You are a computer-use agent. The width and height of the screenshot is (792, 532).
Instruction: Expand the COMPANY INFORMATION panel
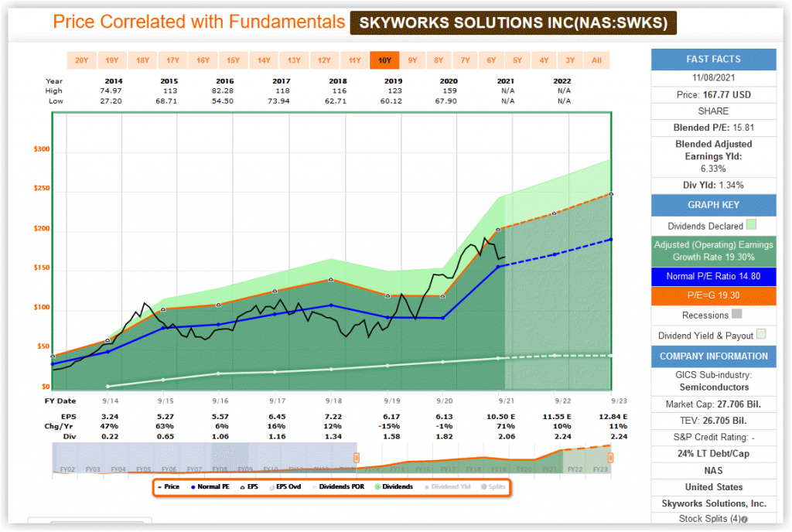pos(712,356)
